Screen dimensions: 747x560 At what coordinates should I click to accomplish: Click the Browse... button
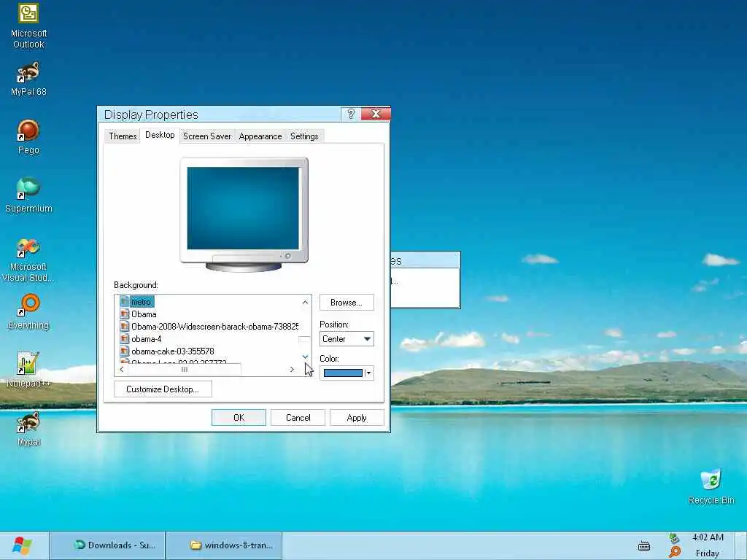pyautogui.click(x=347, y=303)
